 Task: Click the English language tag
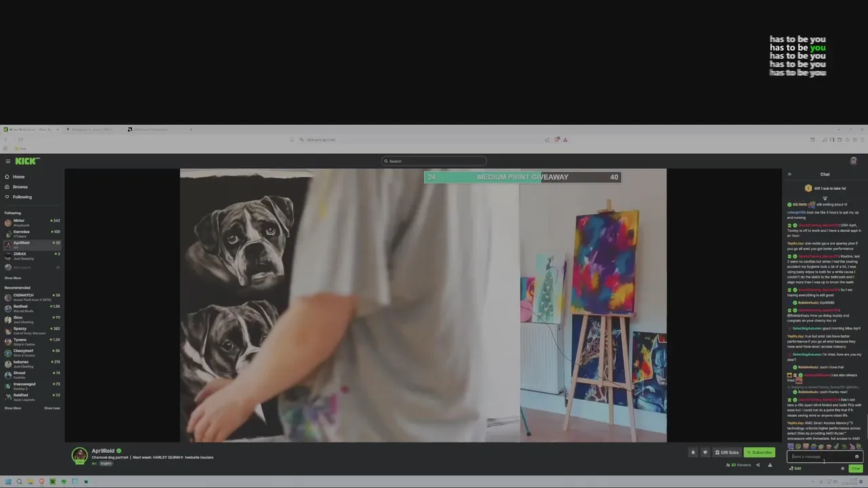tap(106, 463)
